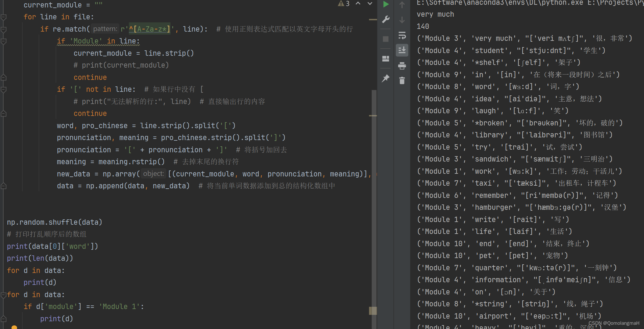This screenshot has width=644, height=329.
Task: Go up the stack trace arrow
Action: tap(402, 5)
